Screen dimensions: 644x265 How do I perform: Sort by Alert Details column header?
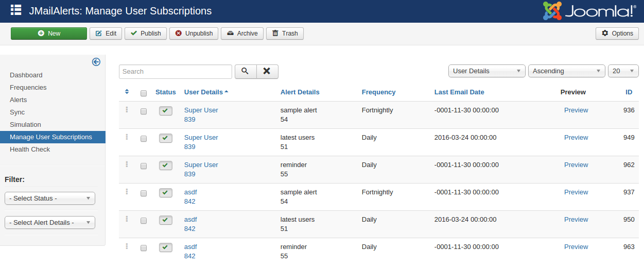(x=300, y=92)
